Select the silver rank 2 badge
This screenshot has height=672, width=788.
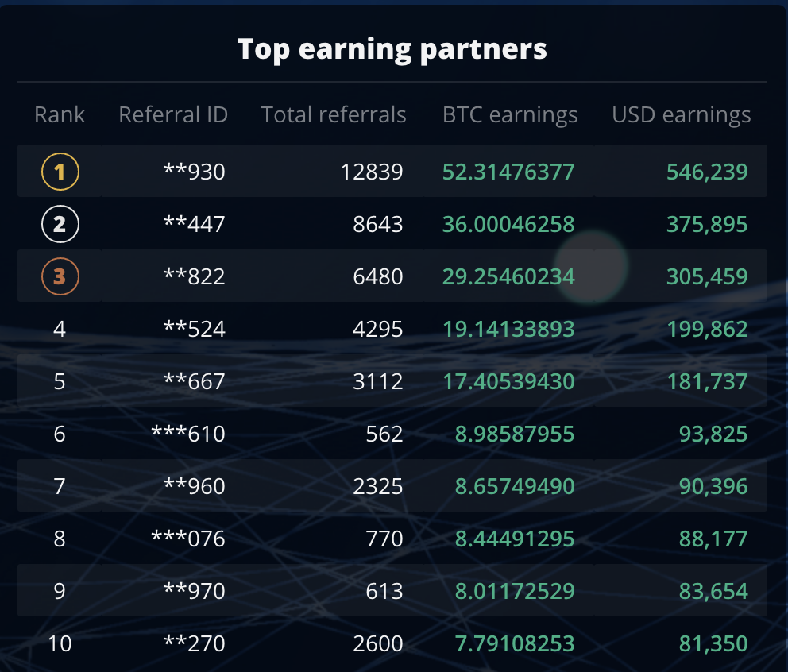60,223
